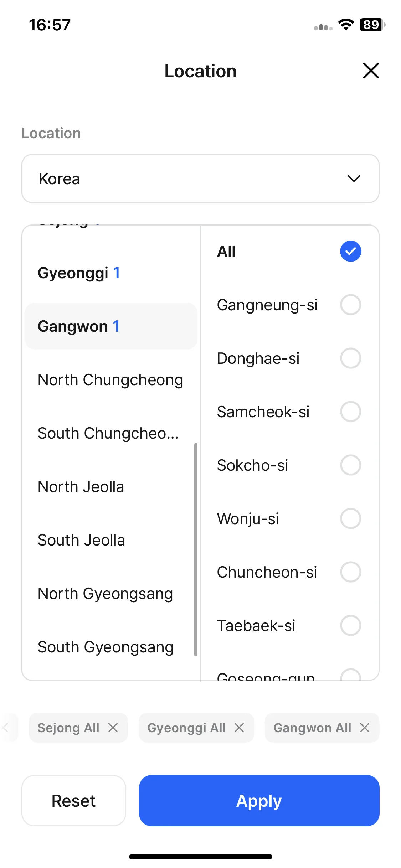
Task: Select the Sokcho-si radio button
Action: click(x=350, y=465)
